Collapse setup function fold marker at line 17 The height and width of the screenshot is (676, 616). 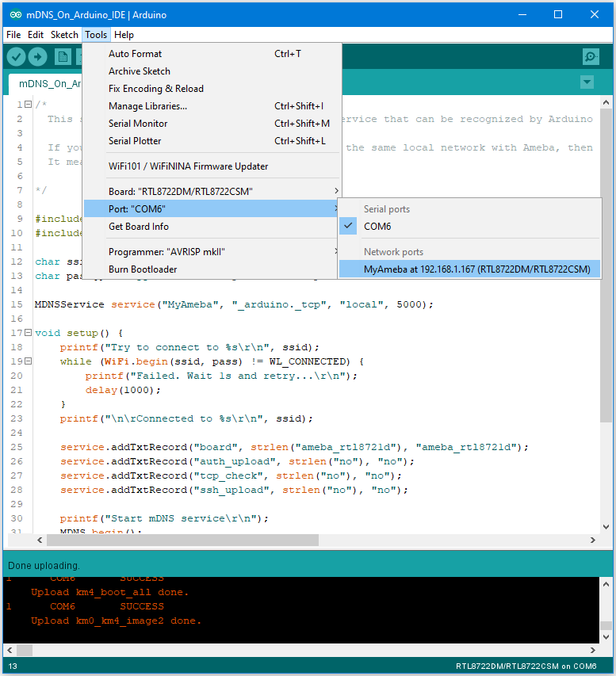click(29, 332)
